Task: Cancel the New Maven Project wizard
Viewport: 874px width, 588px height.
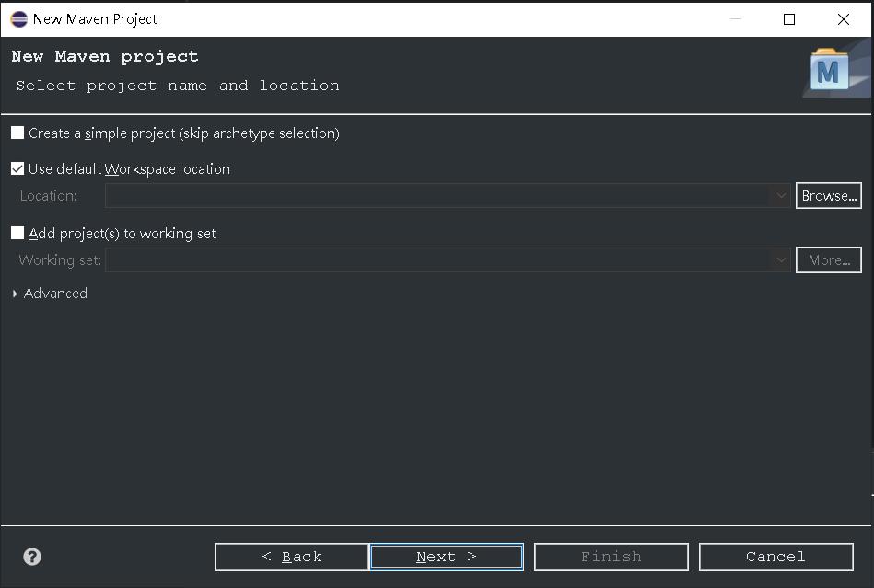Action: (x=775, y=557)
